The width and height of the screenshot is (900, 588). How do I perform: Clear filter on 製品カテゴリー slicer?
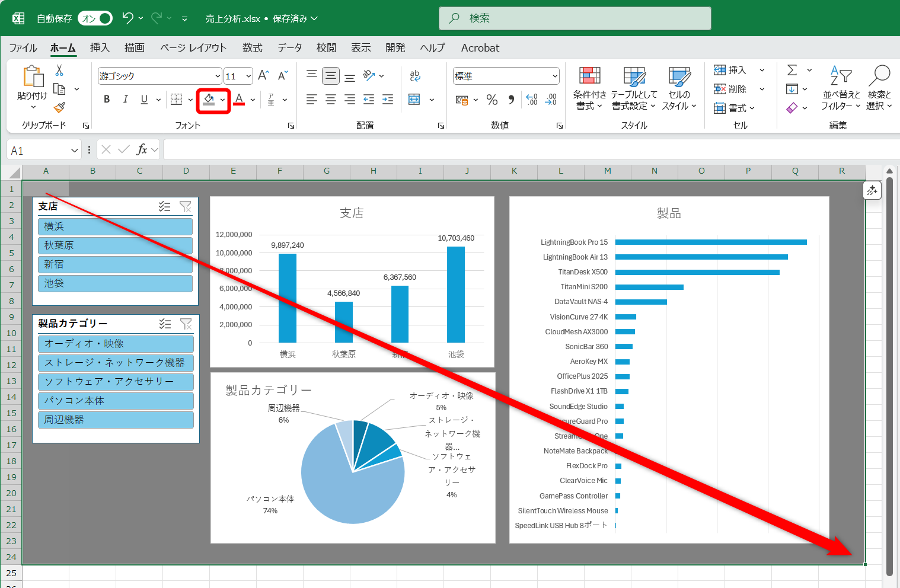tap(186, 324)
